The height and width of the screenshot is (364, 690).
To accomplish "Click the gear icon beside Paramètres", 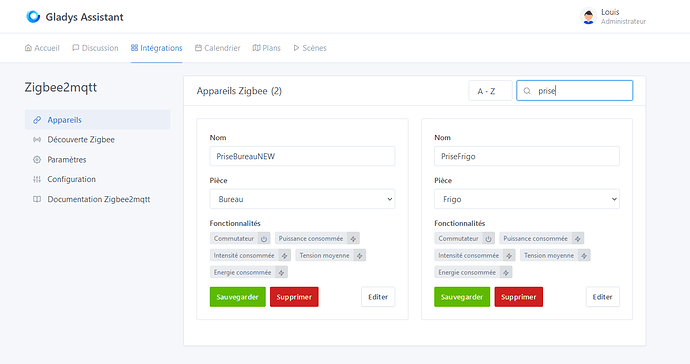I will (x=37, y=159).
